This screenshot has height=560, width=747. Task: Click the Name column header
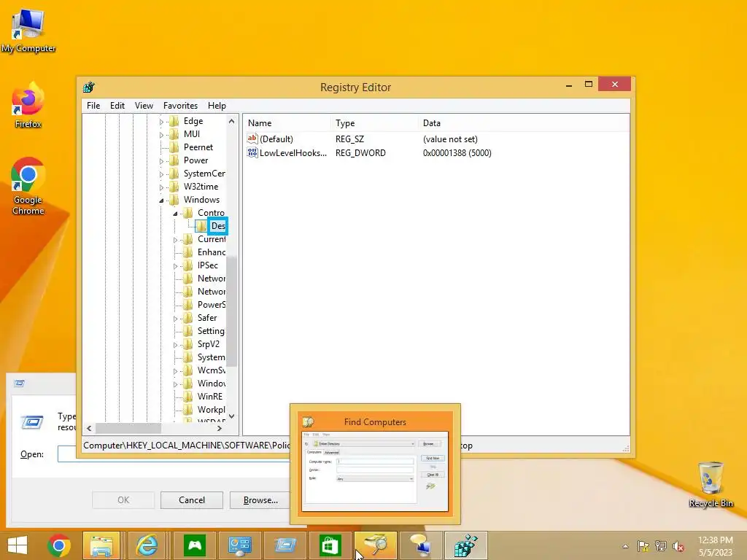point(287,122)
